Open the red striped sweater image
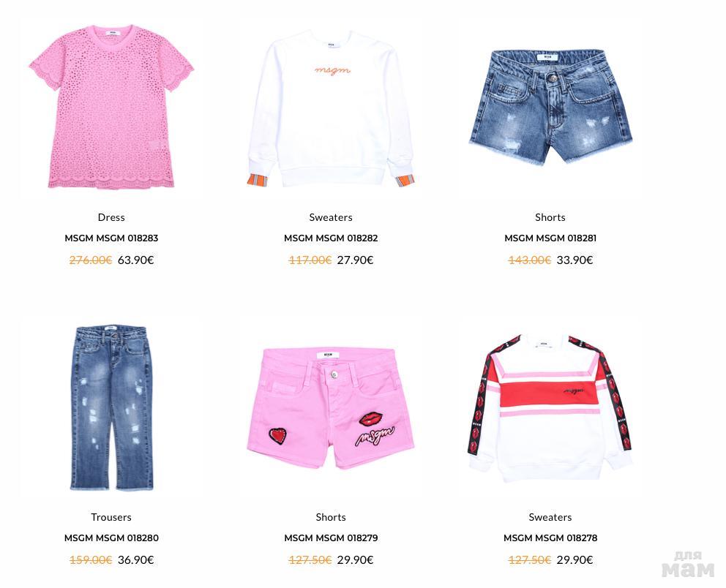This screenshot has width=726, height=588. 550,407
